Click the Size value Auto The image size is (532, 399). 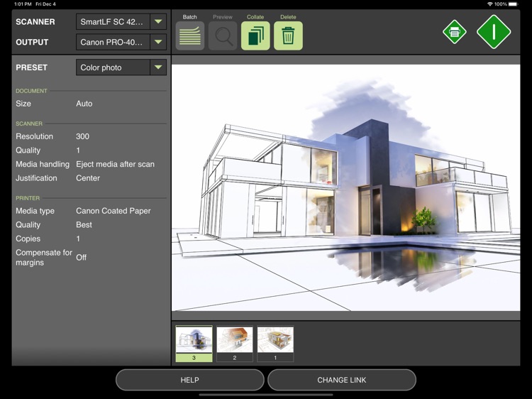pyautogui.click(x=84, y=104)
